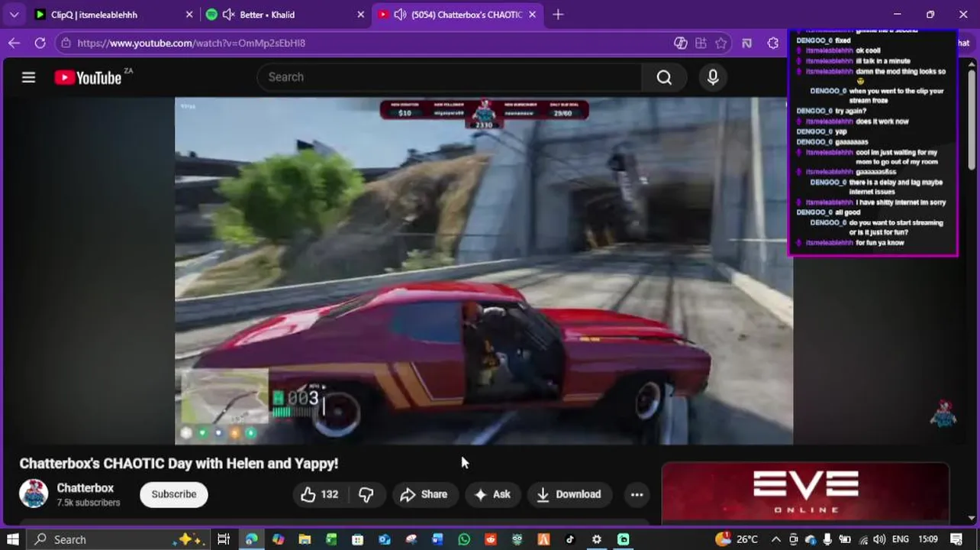The height and width of the screenshot is (550, 980).
Task: Open the microphone icon in system tray
Action: pos(828,539)
